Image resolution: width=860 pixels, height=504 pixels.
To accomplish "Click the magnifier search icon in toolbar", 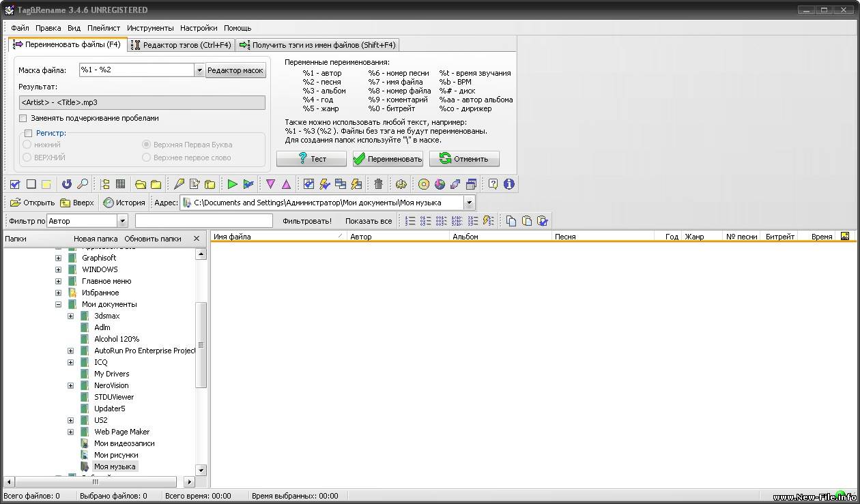I will pos(82,184).
